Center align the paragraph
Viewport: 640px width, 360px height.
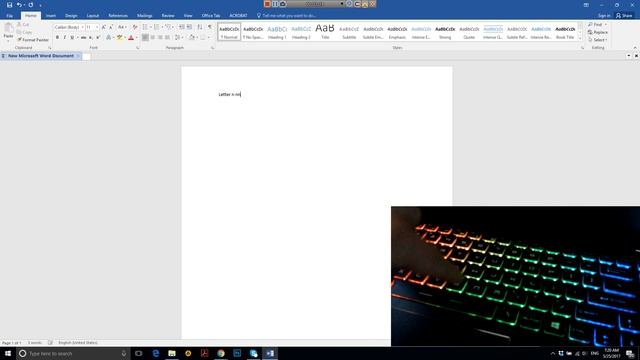click(153, 37)
